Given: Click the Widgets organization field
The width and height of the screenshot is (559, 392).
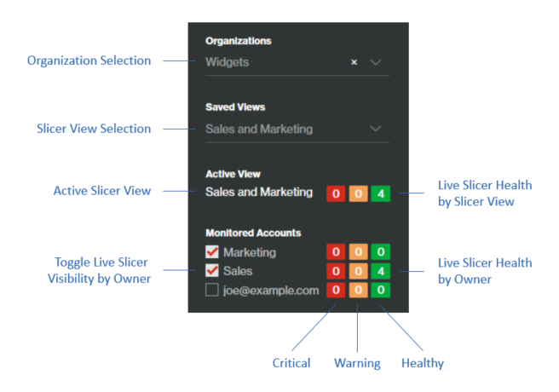Looking at the screenshot, I should (297, 62).
